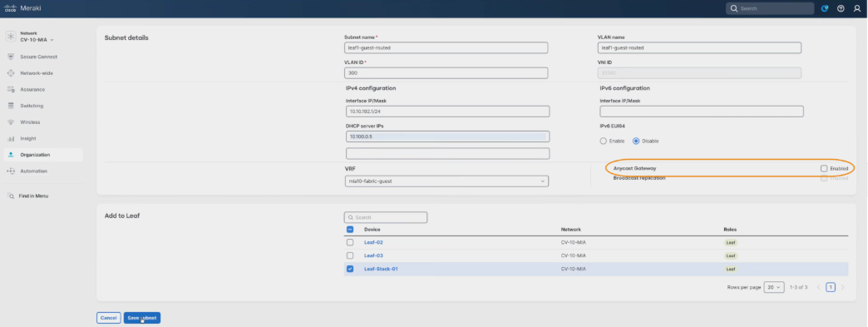
Task: Click the Device column header
Action: point(372,230)
